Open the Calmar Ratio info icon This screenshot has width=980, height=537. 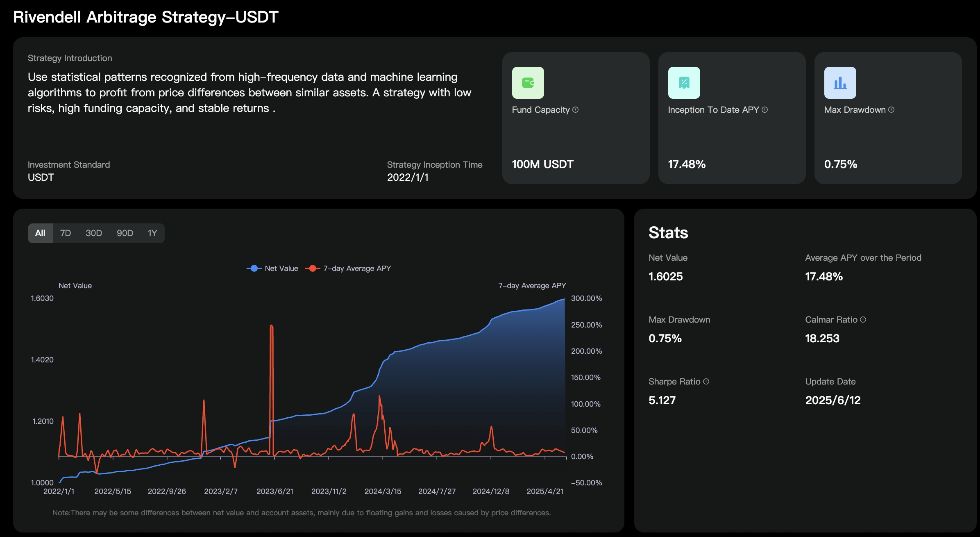click(863, 319)
